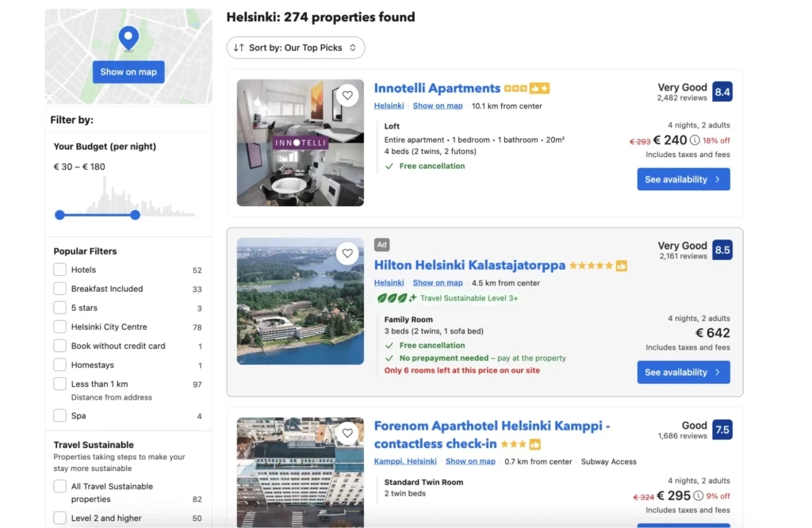Click budget slider minimum handle
The height and width of the screenshot is (528, 812).
click(x=60, y=215)
